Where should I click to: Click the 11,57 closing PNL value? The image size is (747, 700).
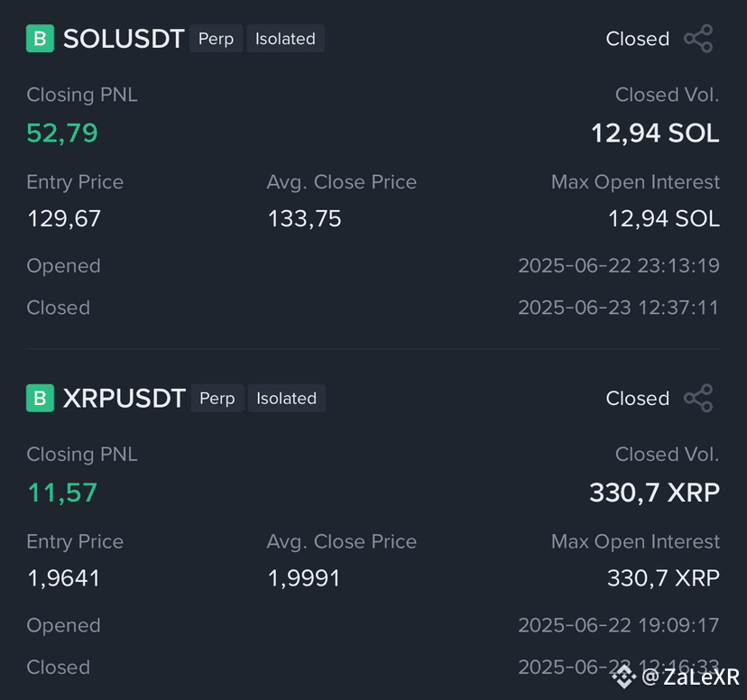pyautogui.click(x=62, y=493)
